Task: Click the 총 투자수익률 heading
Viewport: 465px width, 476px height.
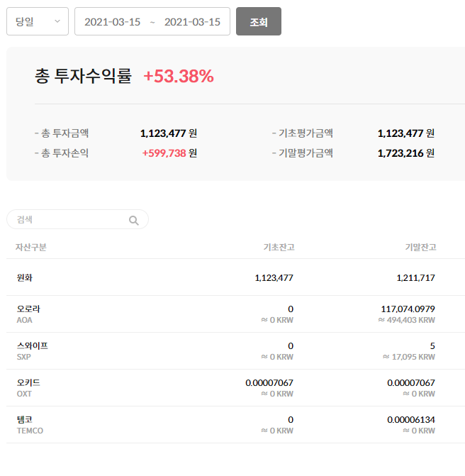Action: (x=83, y=76)
